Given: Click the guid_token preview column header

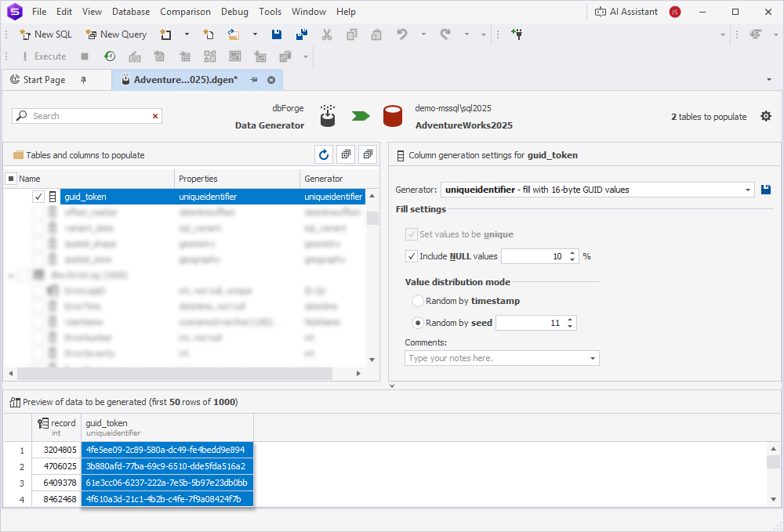Looking at the screenshot, I should [167, 428].
